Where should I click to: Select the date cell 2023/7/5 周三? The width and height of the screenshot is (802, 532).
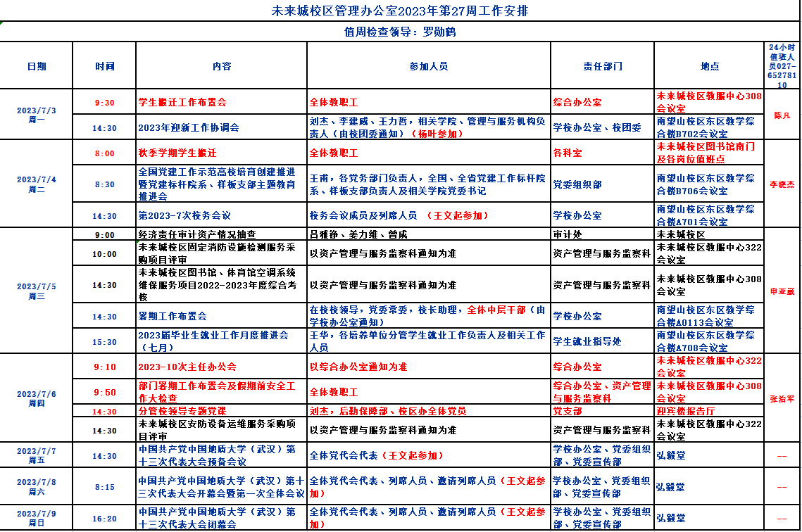coord(37,291)
